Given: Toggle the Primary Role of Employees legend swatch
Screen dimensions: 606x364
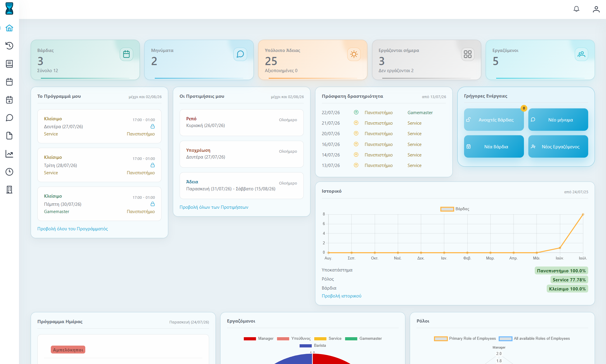Looking at the screenshot, I should (441, 339).
